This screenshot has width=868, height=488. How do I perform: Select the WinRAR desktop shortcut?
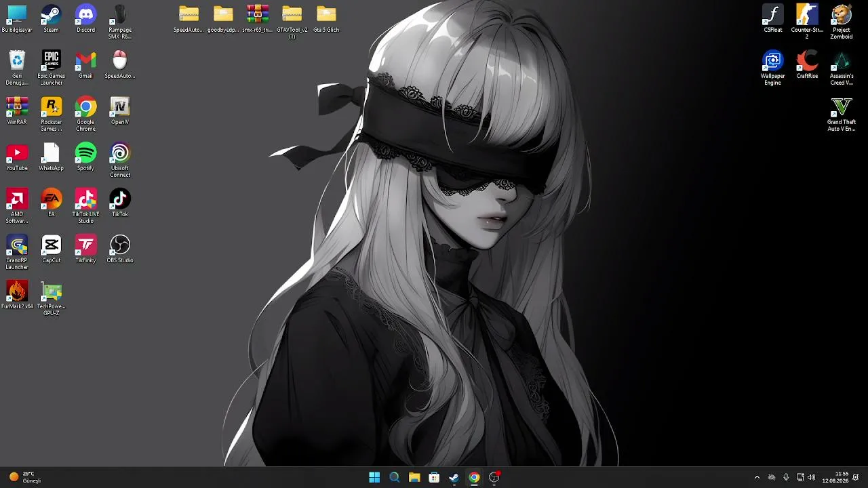(x=17, y=111)
